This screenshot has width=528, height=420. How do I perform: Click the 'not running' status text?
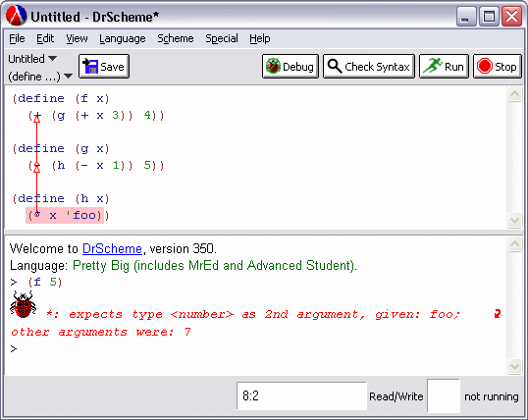point(492,396)
